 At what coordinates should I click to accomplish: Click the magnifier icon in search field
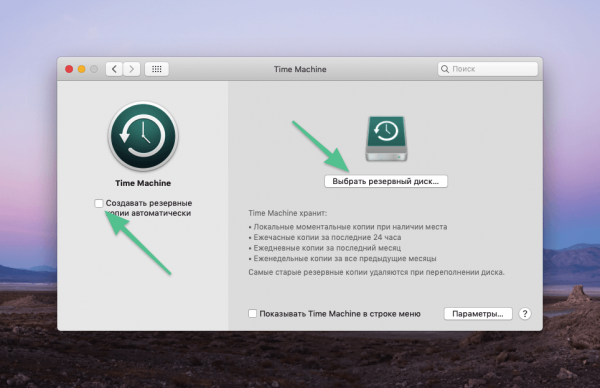[445, 69]
